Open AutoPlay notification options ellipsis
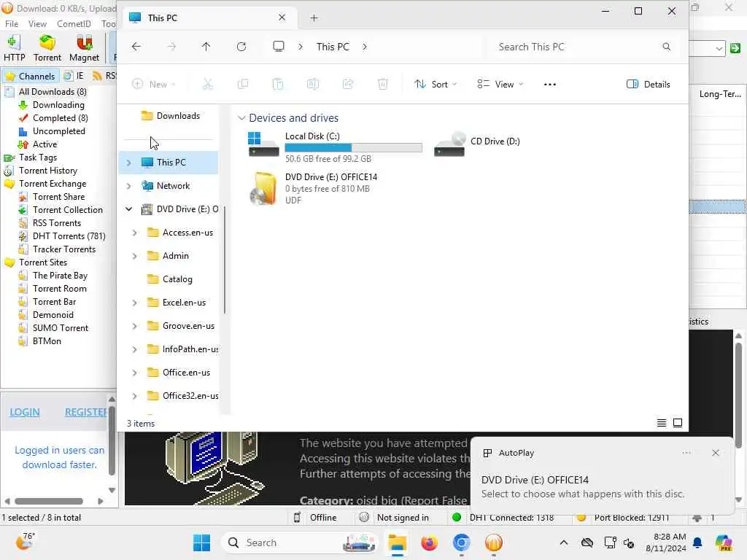The image size is (747, 560). pyautogui.click(x=686, y=453)
